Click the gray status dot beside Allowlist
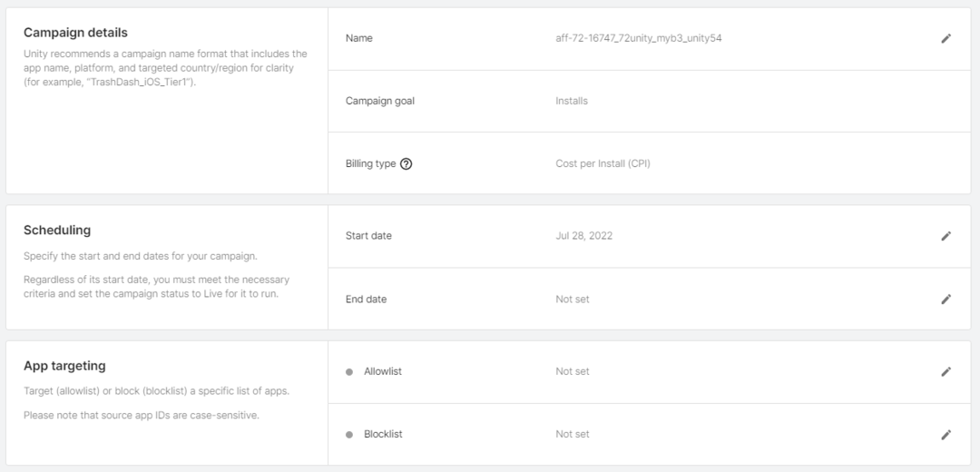The height and width of the screenshot is (472, 980). (349, 371)
